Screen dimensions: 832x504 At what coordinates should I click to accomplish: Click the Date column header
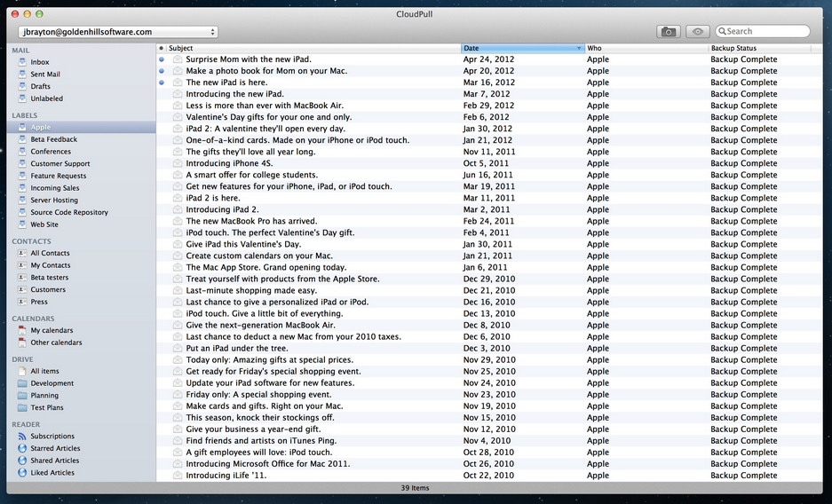[x=523, y=48]
